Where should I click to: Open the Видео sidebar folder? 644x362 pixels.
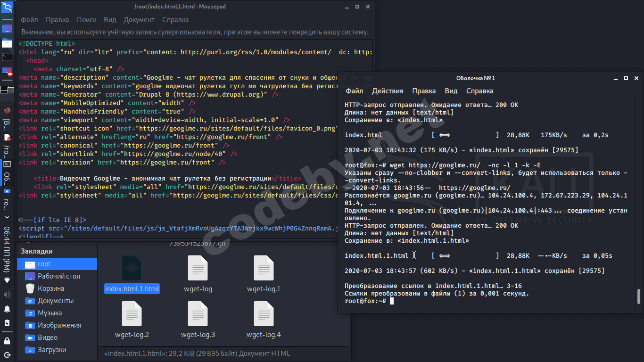tap(57, 337)
